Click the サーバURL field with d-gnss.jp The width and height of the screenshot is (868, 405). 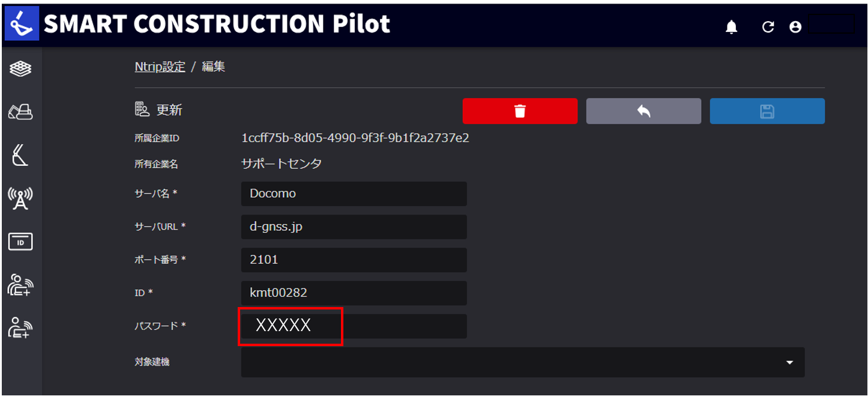click(354, 227)
